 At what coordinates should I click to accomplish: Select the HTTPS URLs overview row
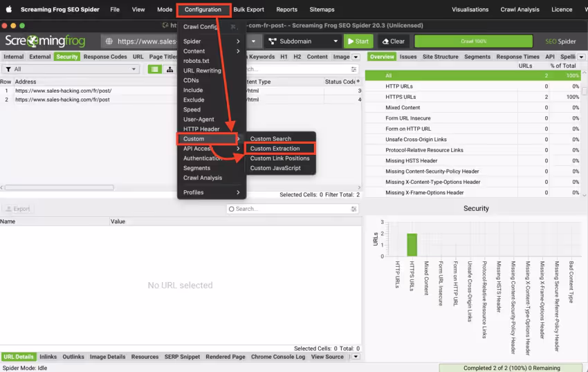click(473, 97)
